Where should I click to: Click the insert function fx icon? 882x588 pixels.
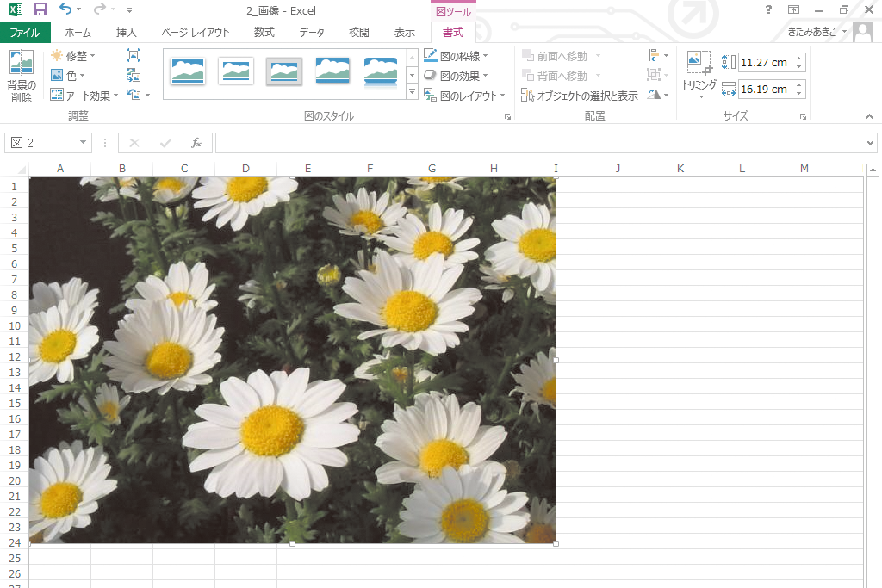[x=196, y=143]
